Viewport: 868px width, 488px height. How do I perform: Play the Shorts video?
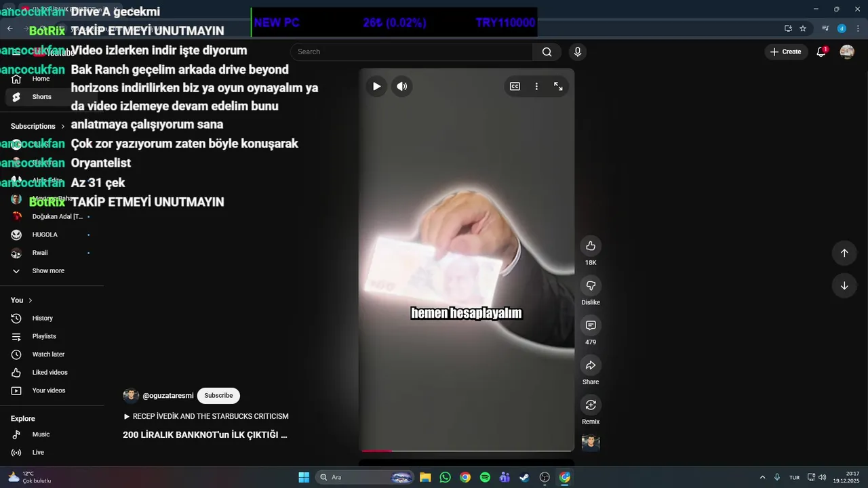pos(376,86)
